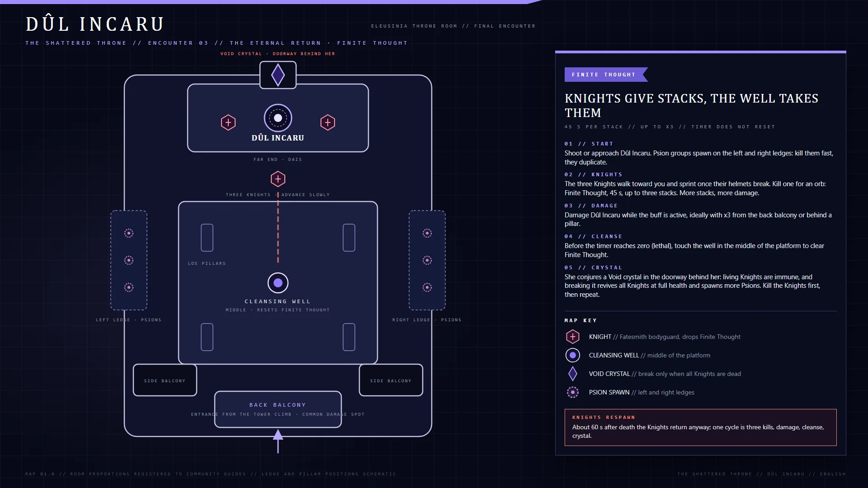
Task: Select the top Psion spawn on the right ledge
Action: click(427, 233)
